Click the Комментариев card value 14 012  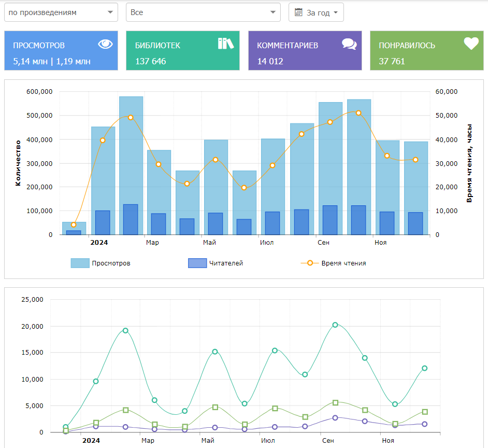[270, 61]
